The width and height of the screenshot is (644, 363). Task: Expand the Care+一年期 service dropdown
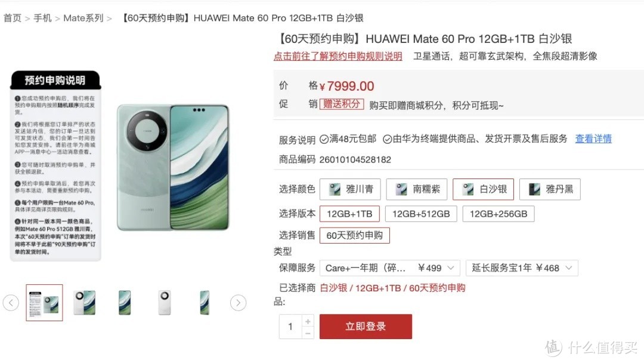coord(390,268)
